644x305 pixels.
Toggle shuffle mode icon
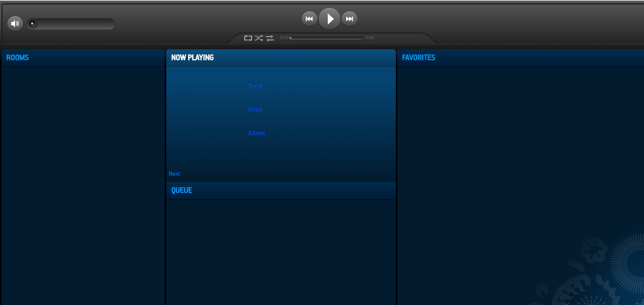259,38
